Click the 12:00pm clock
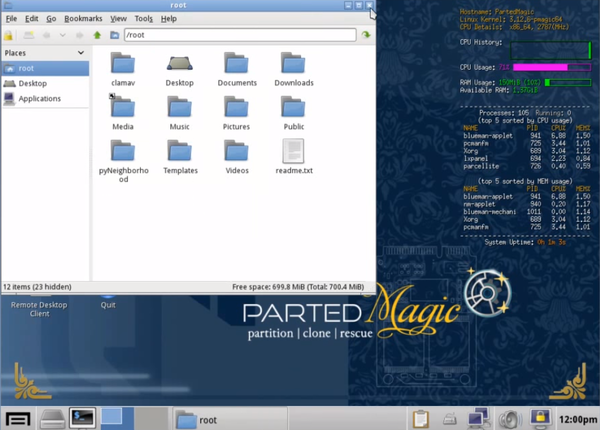The image size is (600, 430). 578,420
